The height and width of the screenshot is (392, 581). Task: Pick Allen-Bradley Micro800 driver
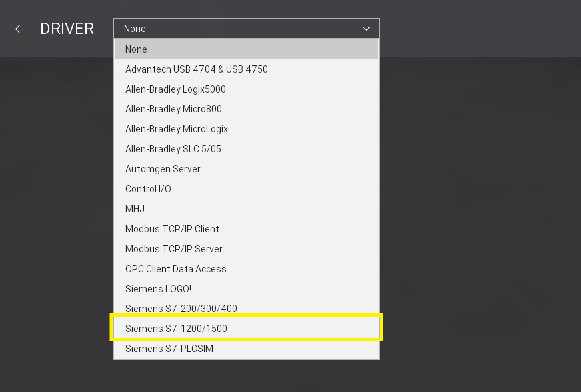173,109
